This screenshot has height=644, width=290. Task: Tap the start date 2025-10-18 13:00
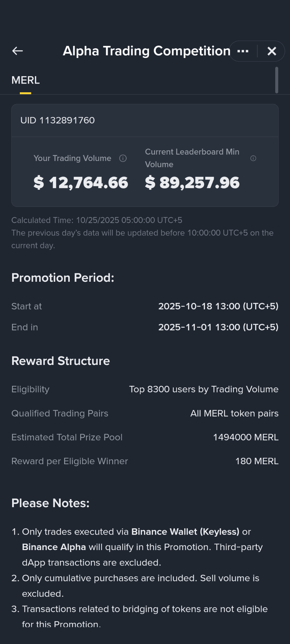coord(218,306)
